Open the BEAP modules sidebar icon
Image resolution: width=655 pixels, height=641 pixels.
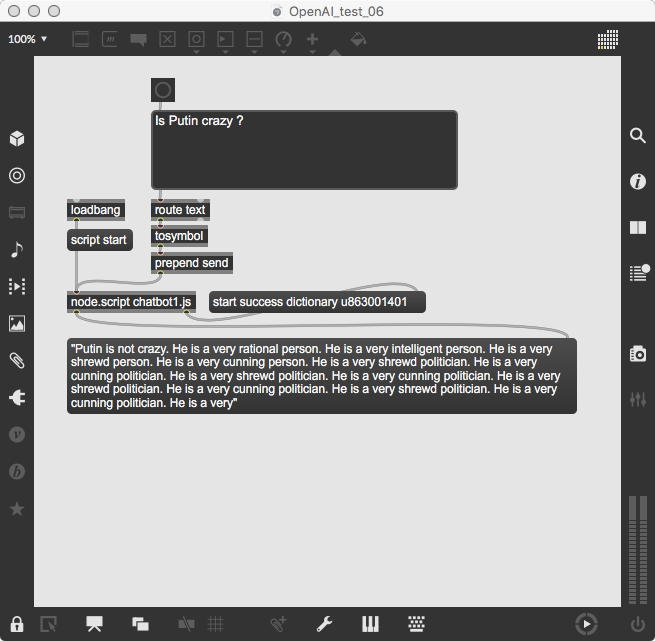(17, 472)
